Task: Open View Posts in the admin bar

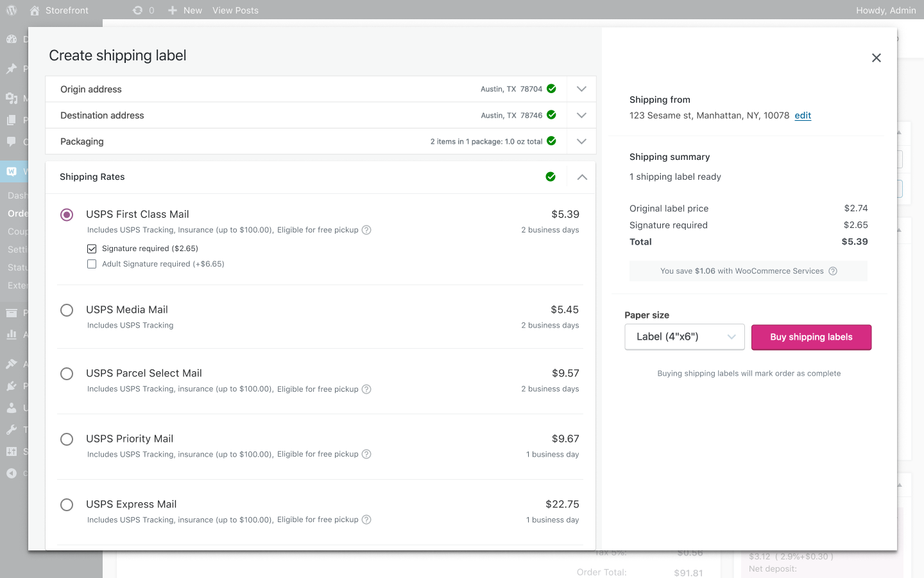Action: pos(235,10)
